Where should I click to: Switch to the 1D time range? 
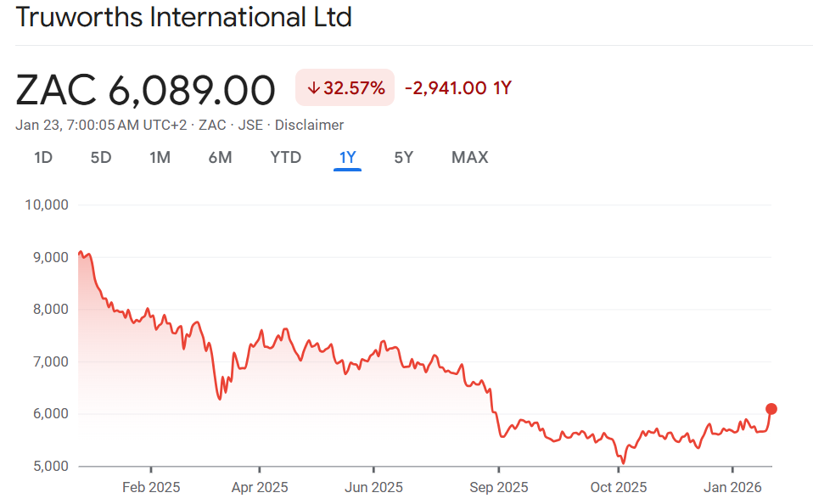pos(42,157)
